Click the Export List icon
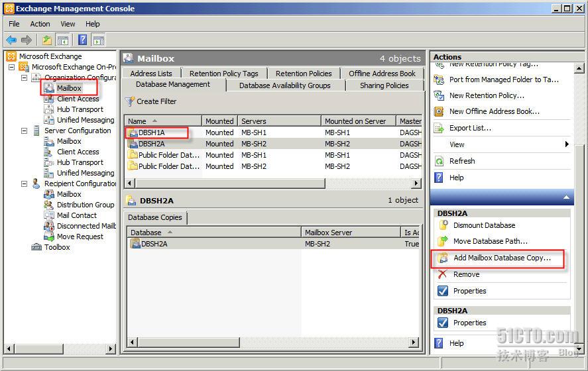Screen dimensions: 588x371 click(439, 128)
